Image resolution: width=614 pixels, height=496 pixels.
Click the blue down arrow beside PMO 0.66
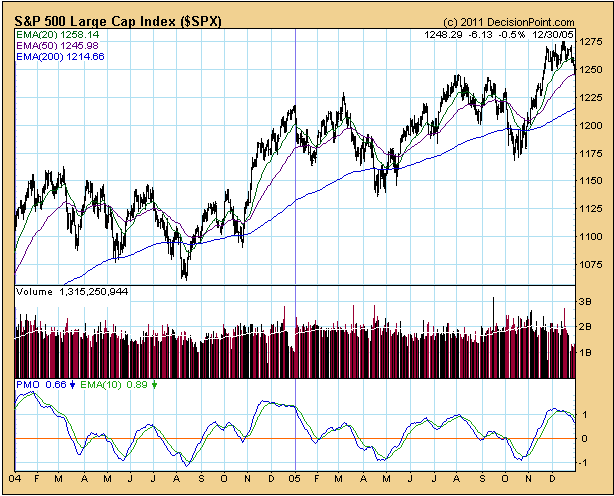[72, 384]
